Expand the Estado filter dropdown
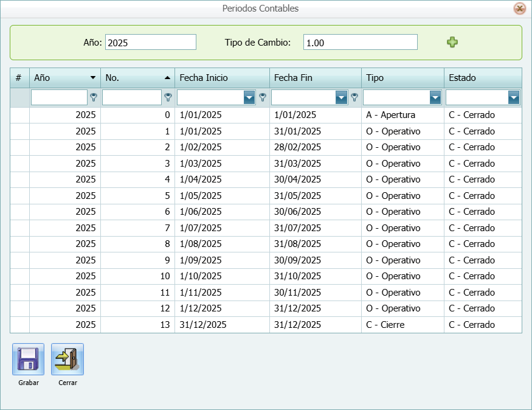The height and width of the screenshot is (410, 532). point(514,97)
